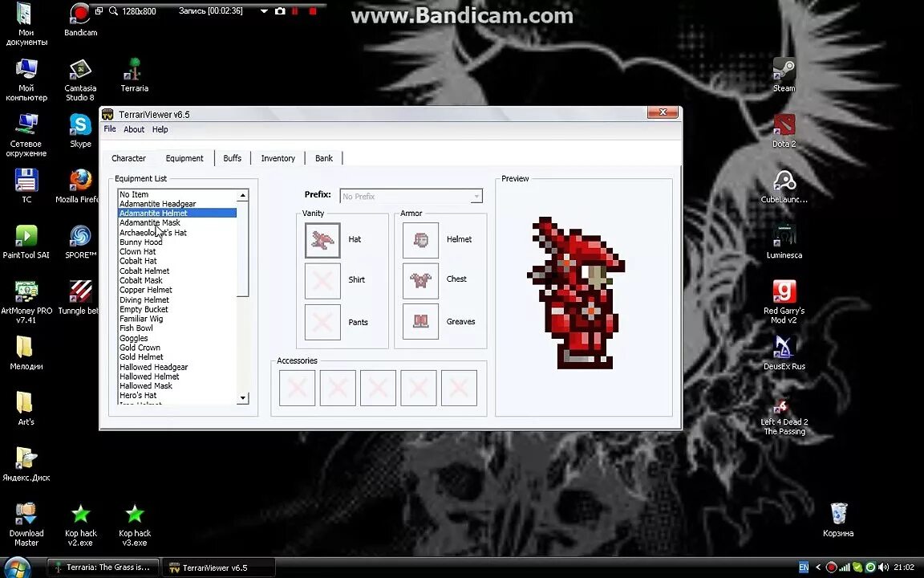Screen dimensions: 924x578
Task: Open PaintTool SAI shortcut
Action: click(x=26, y=242)
